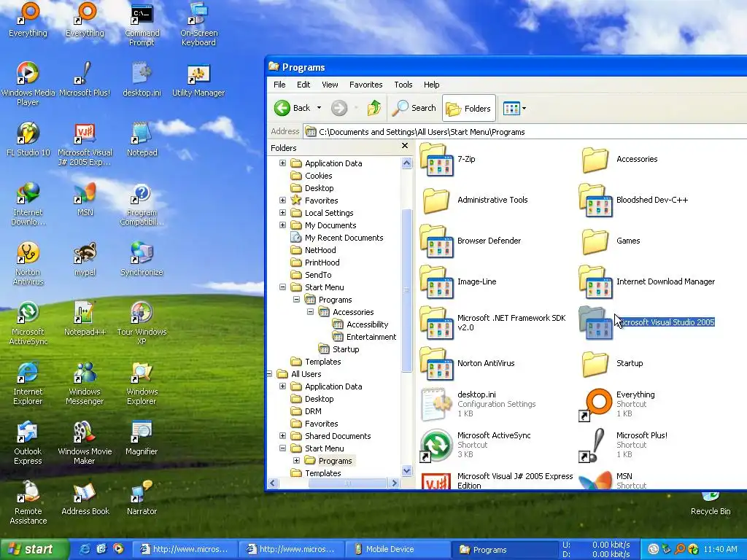The height and width of the screenshot is (560, 747).
Task: Open the Favorites menu
Action: (366, 85)
